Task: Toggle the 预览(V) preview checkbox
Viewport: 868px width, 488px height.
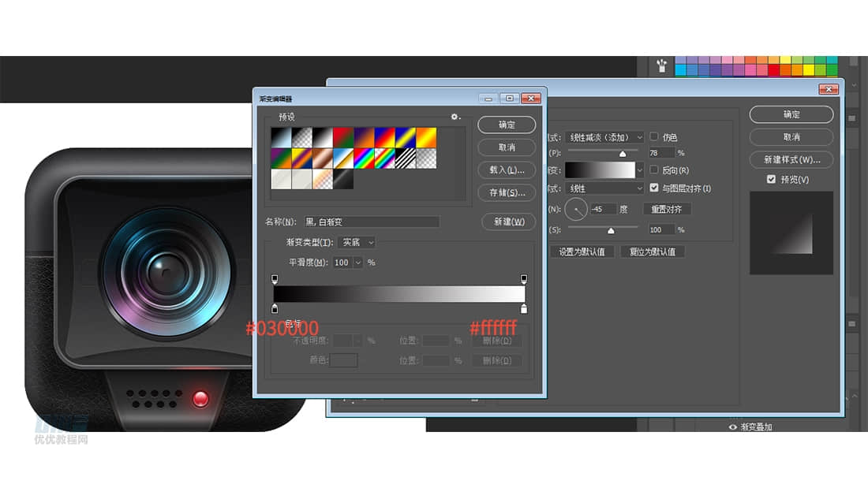Action: click(771, 179)
